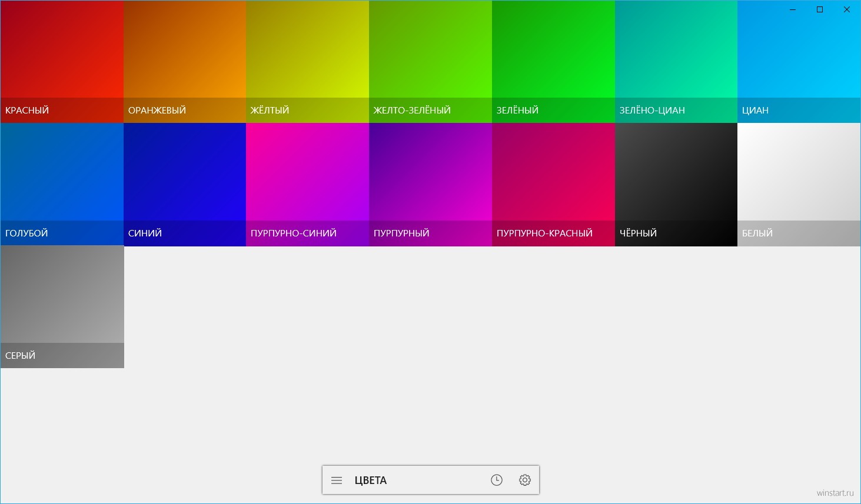
Task: Pick the ЗЕЛЁНО-ЦИАН tile
Action: 676,62
